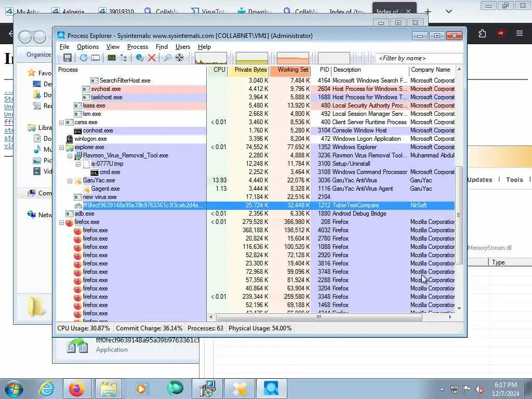Image resolution: width=532 pixels, height=399 pixels.
Task: Click the GaruYac.exe process icon
Action: [78, 181]
